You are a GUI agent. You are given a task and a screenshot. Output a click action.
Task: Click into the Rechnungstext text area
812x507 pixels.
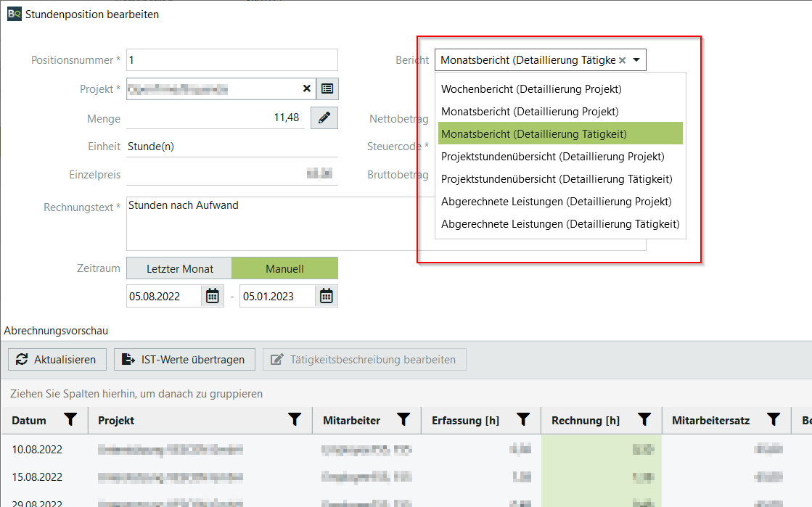tap(268, 223)
